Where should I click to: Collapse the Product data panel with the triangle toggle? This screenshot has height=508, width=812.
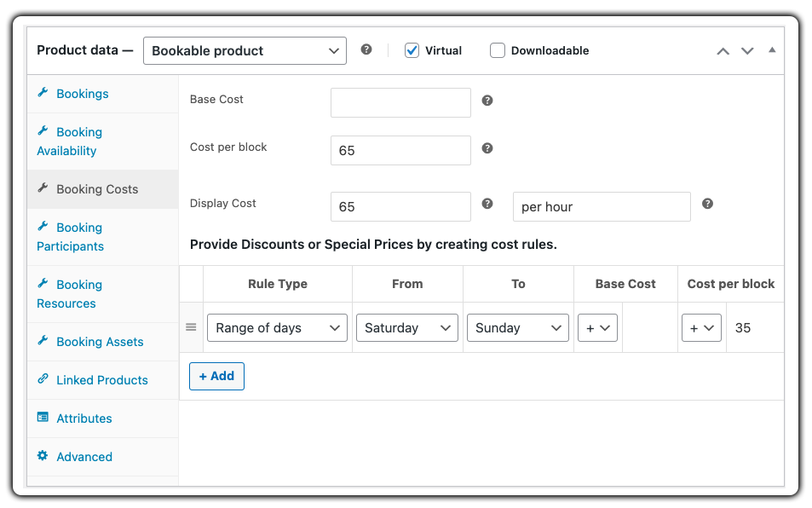(x=772, y=49)
